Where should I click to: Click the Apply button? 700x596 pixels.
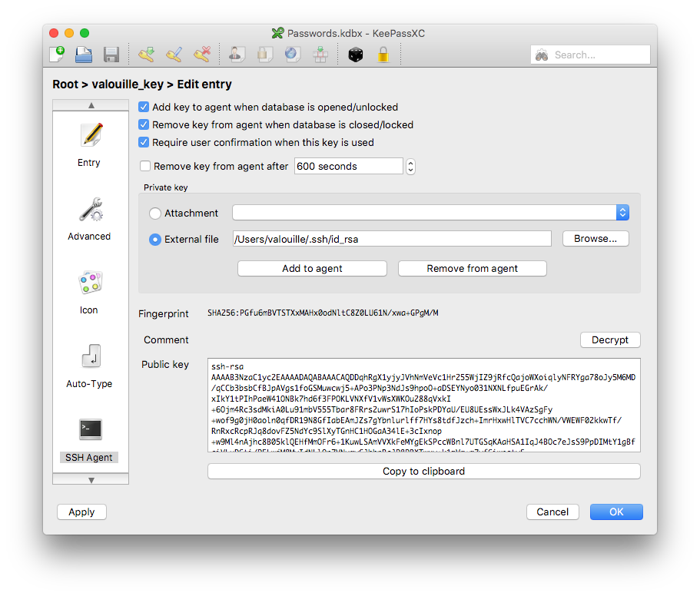click(81, 512)
